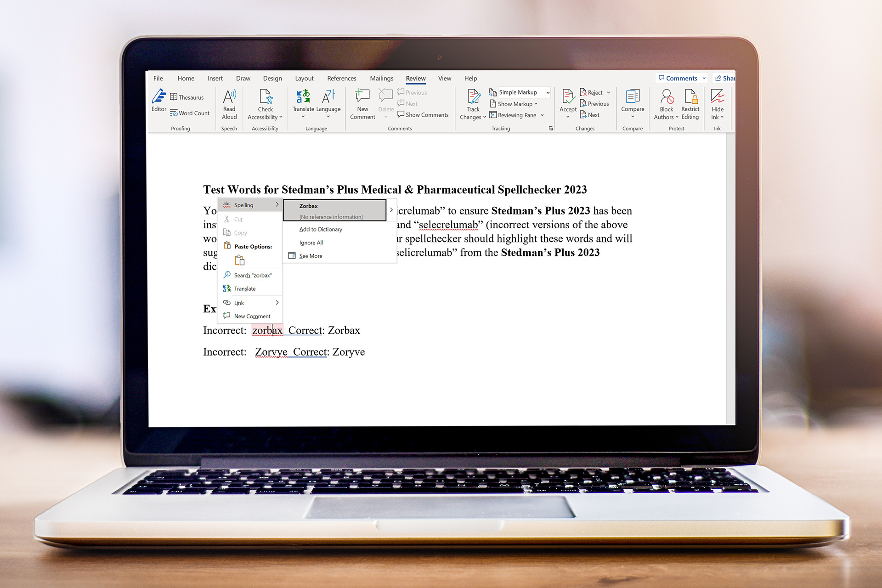Go to Previous comment
The width and height of the screenshot is (882, 588).
pyautogui.click(x=413, y=92)
